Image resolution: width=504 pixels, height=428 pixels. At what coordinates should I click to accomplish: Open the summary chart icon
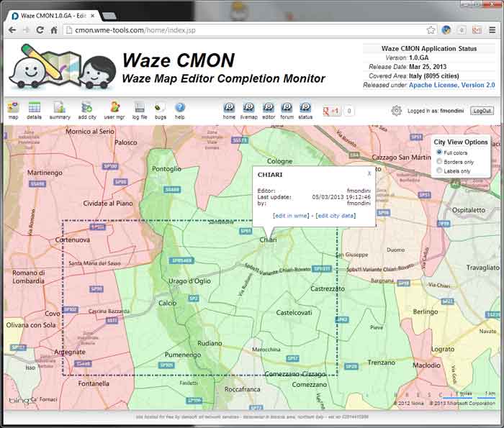[x=60, y=110]
